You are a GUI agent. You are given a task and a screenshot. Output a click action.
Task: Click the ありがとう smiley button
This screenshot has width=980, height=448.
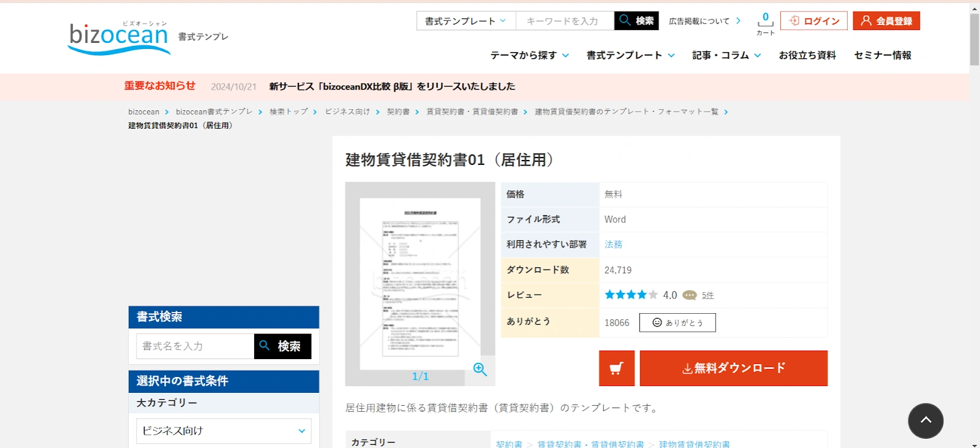677,322
